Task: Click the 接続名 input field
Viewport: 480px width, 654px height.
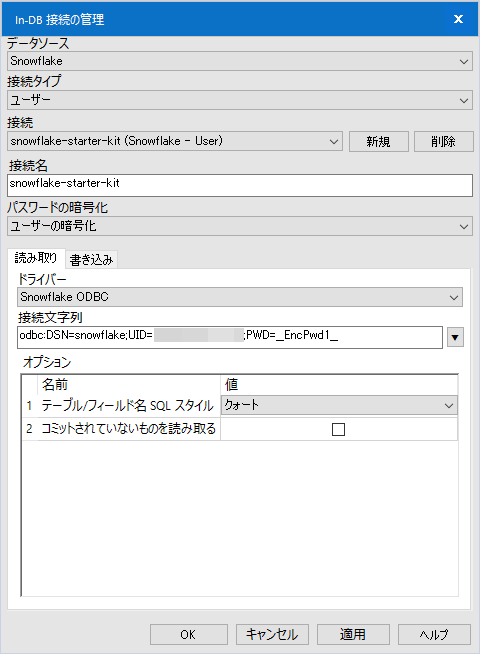Action: click(240, 185)
